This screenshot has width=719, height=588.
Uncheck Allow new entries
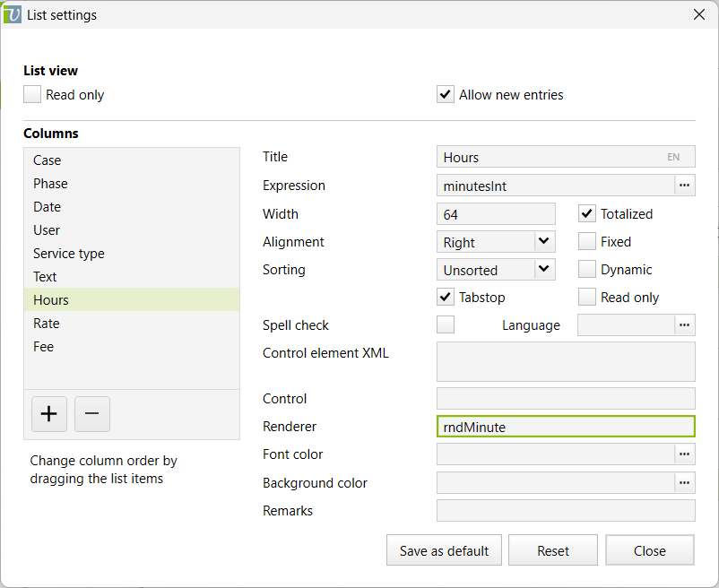[x=446, y=95]
